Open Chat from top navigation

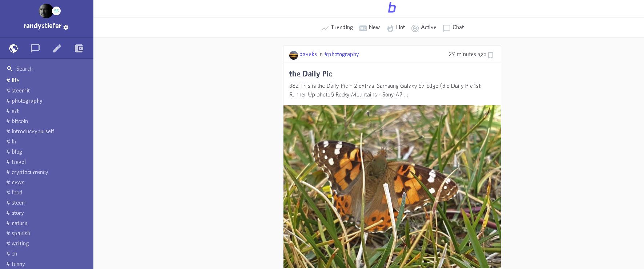point(454,28)
